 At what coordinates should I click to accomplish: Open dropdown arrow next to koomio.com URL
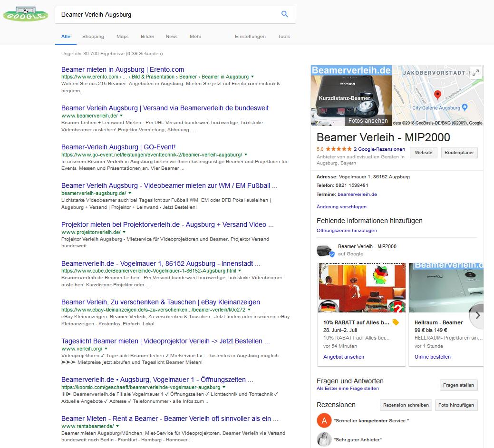click(x=223, y=387)
